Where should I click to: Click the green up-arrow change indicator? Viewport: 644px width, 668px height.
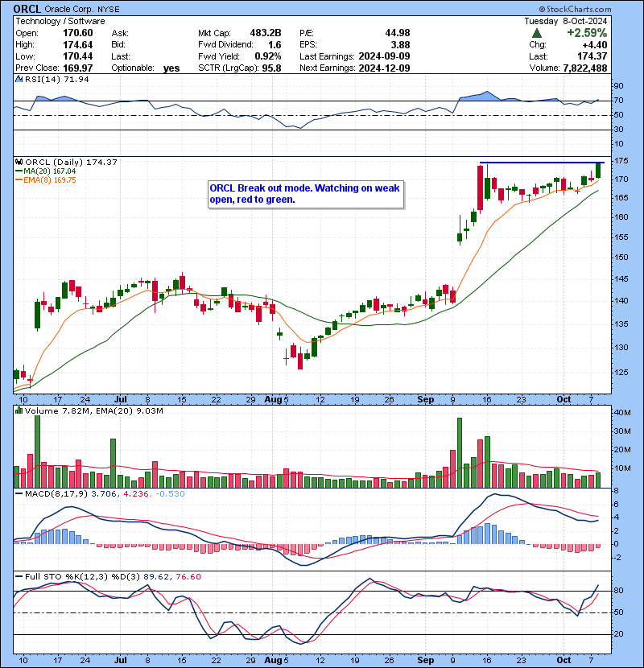[x=537, y=33]
